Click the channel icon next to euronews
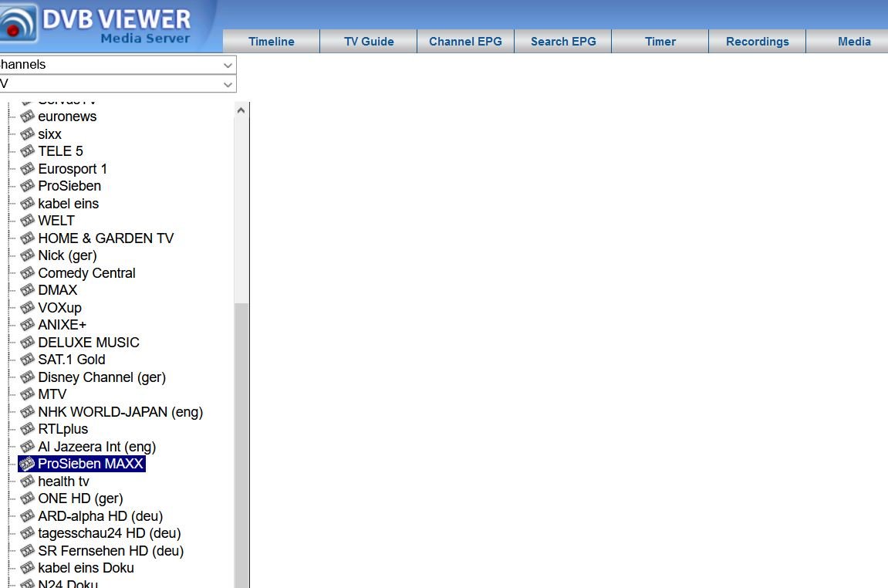This screenshot has height=588, width=888. pyautogui.click(x=28, y=117)
